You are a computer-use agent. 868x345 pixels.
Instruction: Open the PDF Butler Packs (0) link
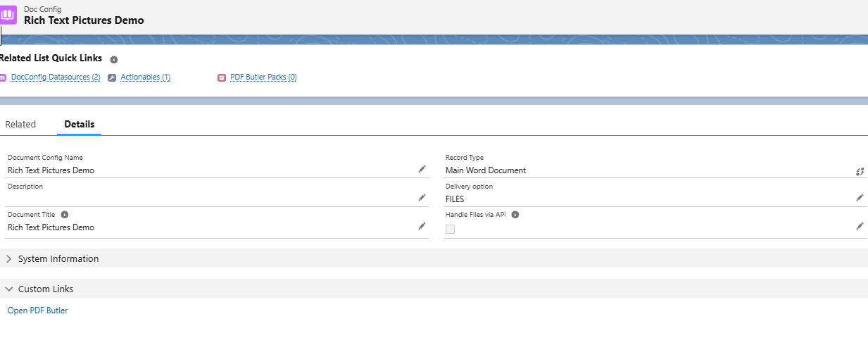pos(263,77)
